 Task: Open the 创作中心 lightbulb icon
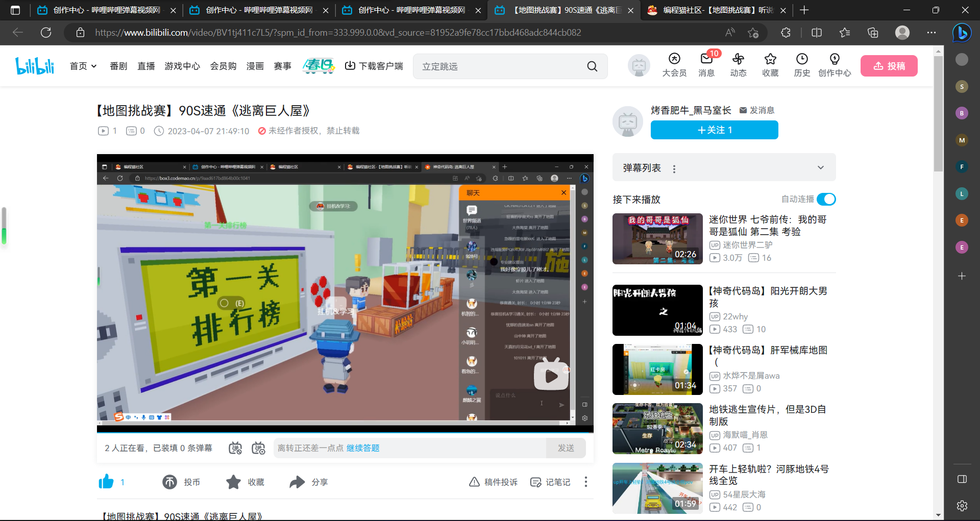click(x=835, y=65)
